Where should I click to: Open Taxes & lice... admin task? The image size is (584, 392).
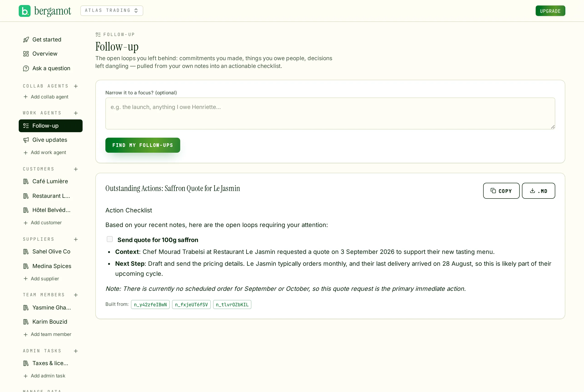pyautogui.click(x=51, y=363)
